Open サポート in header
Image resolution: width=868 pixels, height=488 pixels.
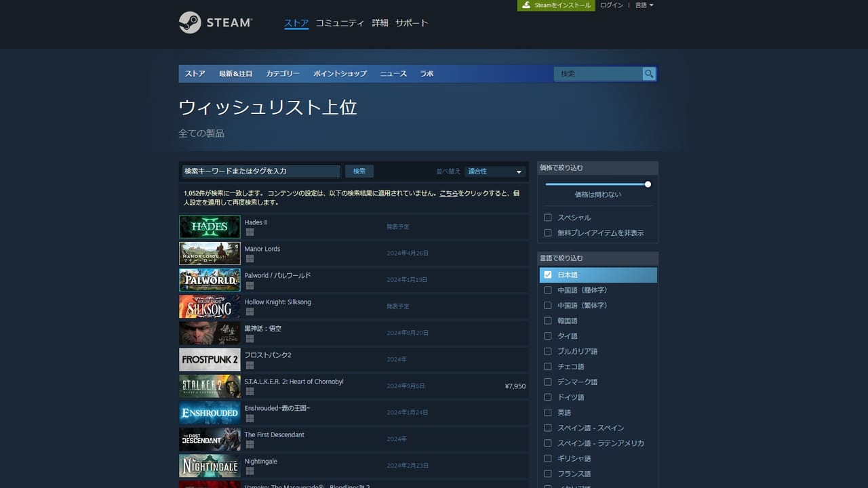pos(412,23)
